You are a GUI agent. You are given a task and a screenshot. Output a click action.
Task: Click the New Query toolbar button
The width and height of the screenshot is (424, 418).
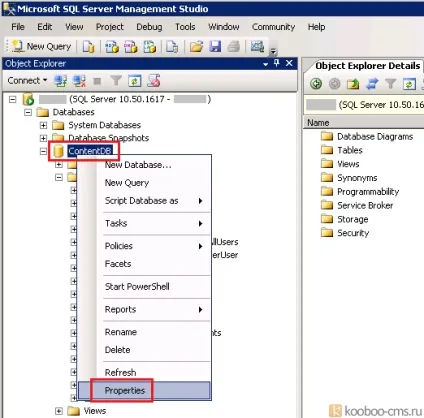tap(41, 47)
